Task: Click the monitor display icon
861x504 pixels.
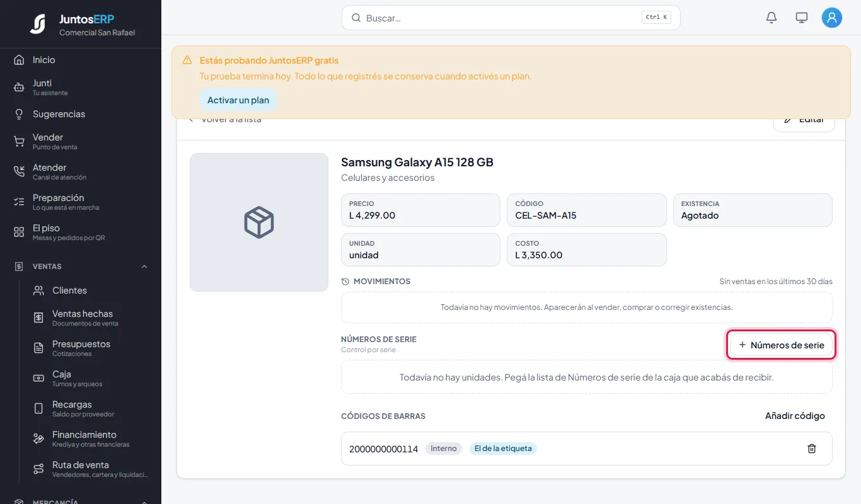Action: pyautogui.click(x=802, y=18)
